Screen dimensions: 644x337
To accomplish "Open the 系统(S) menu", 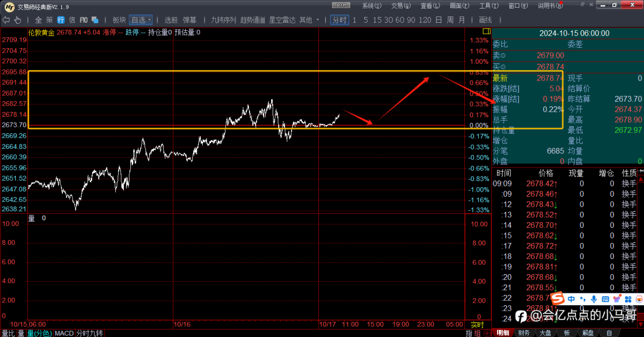I will [x=372, y=6].
